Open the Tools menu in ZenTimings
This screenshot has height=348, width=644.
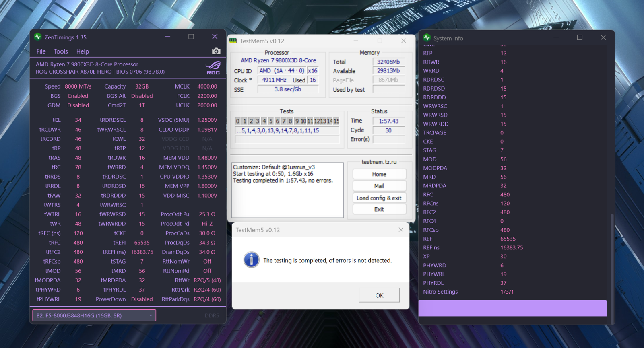(x=61, y=51)
